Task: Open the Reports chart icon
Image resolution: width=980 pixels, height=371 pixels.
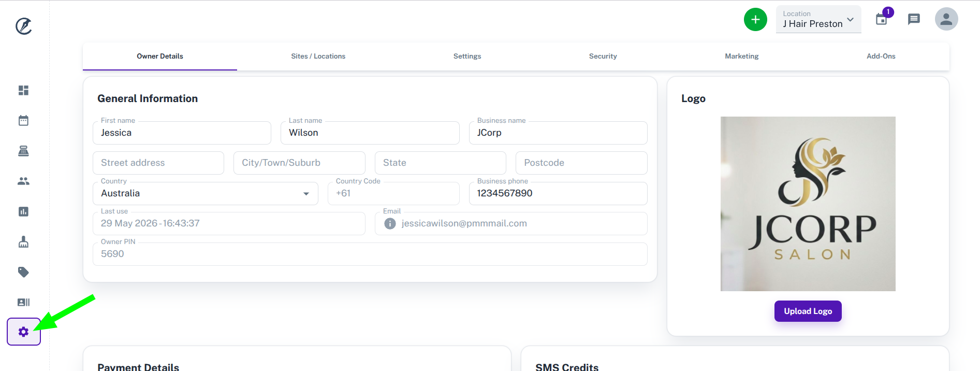Action: point(24,211)
